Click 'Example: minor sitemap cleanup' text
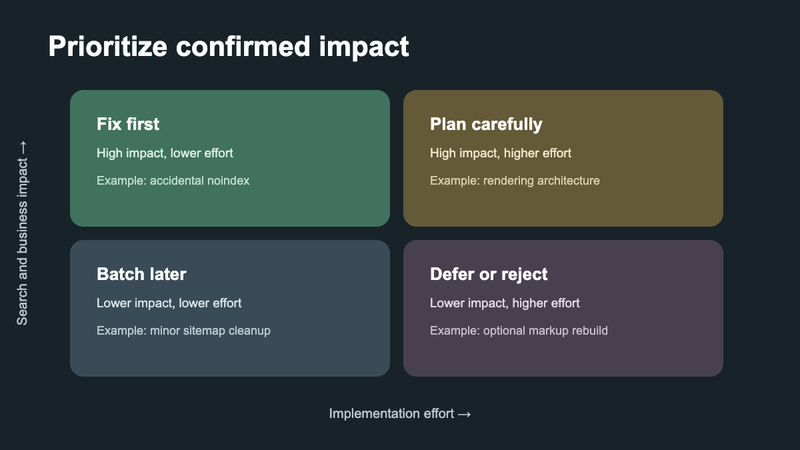This screenshot has width=800, height=450. pos(184,331)
